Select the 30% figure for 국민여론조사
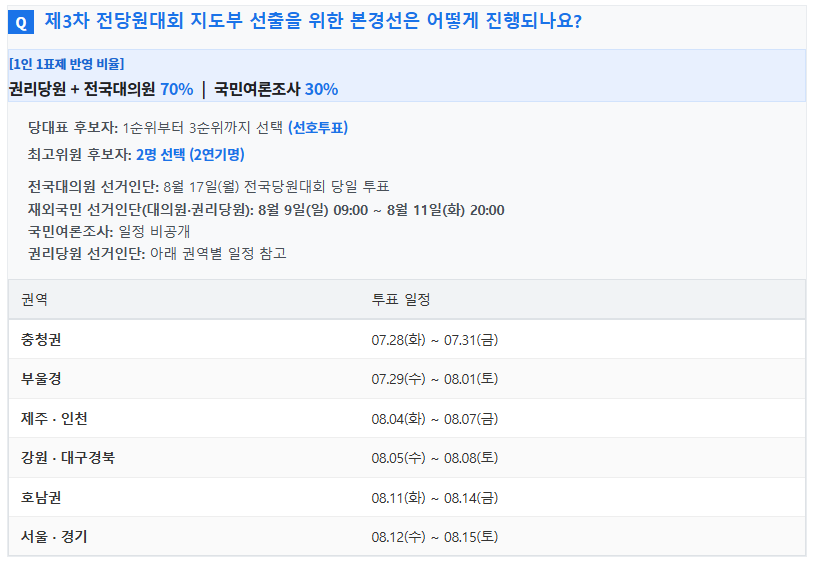This screenshot has height=565, width=813. (321, 89)
